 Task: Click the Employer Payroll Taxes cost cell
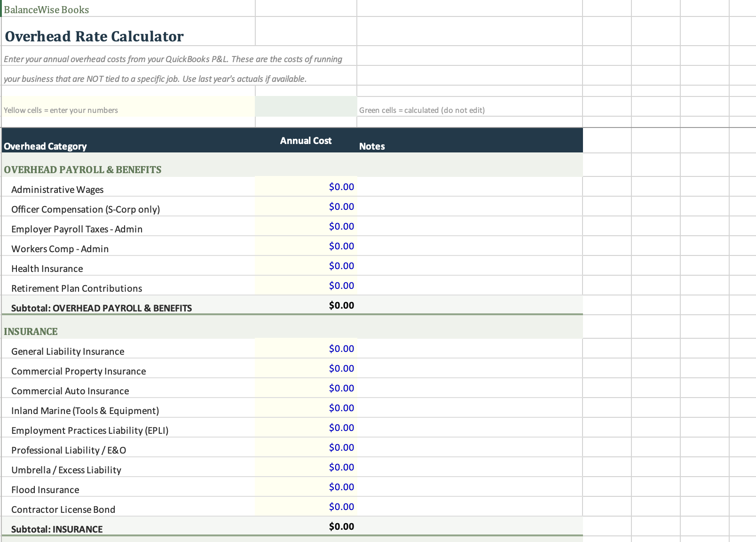pyautogui.click(x=306, y=226)
